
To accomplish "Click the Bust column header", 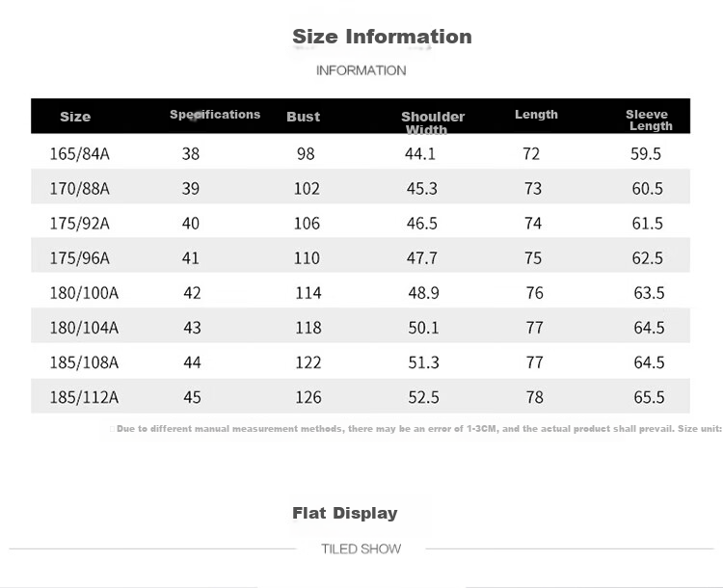I will tap(303, 117).
